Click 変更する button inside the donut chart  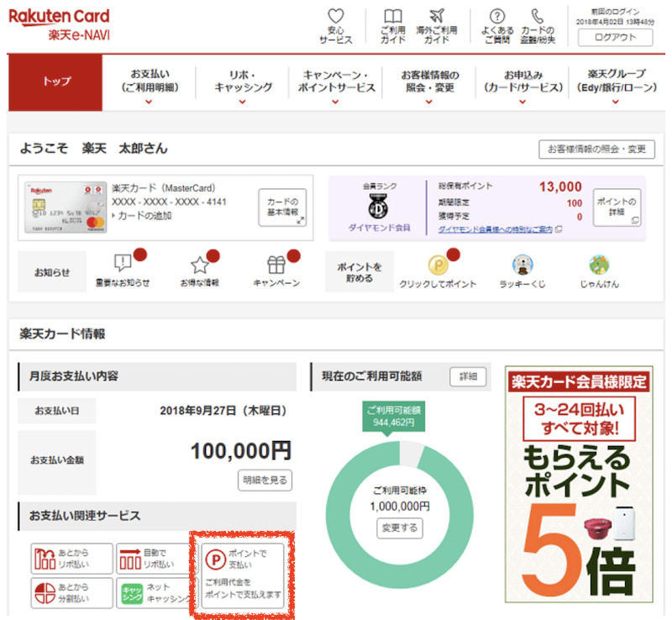coord(400,528)
